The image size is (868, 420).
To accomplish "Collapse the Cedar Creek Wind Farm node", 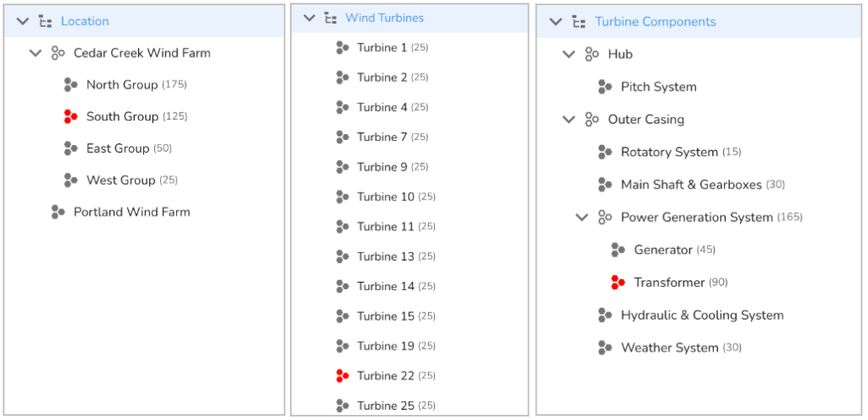I will (36, 53).
